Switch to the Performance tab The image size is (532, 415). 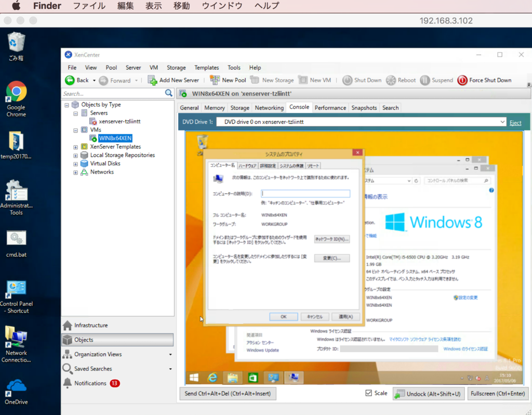coord(330,108)
